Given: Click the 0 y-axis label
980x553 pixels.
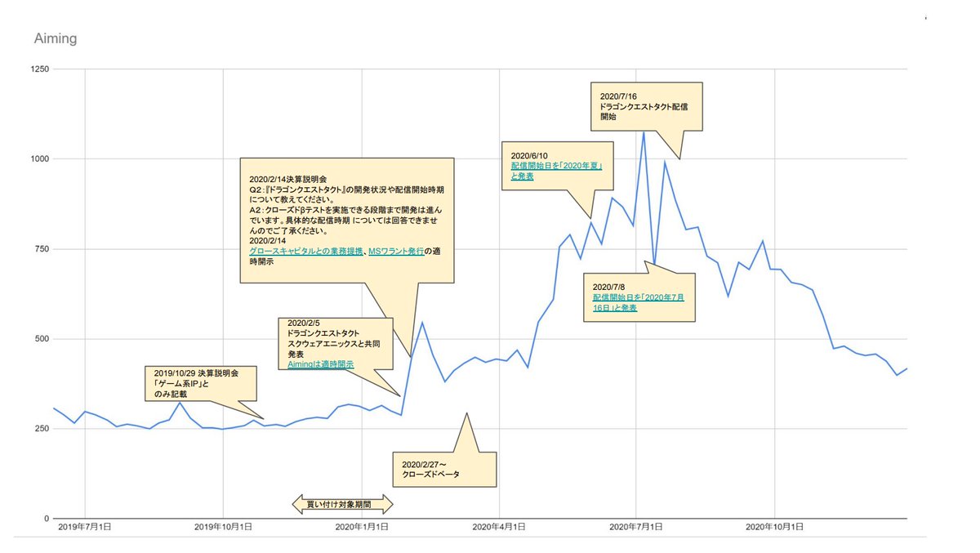Looking at the screenshot, I should pyautogui.click(x=47, y=519).
